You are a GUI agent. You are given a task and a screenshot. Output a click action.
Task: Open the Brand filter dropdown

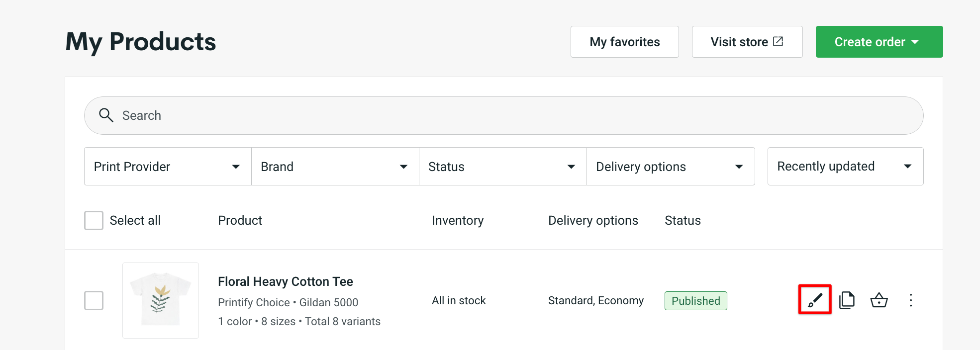[x=334, y=166]
